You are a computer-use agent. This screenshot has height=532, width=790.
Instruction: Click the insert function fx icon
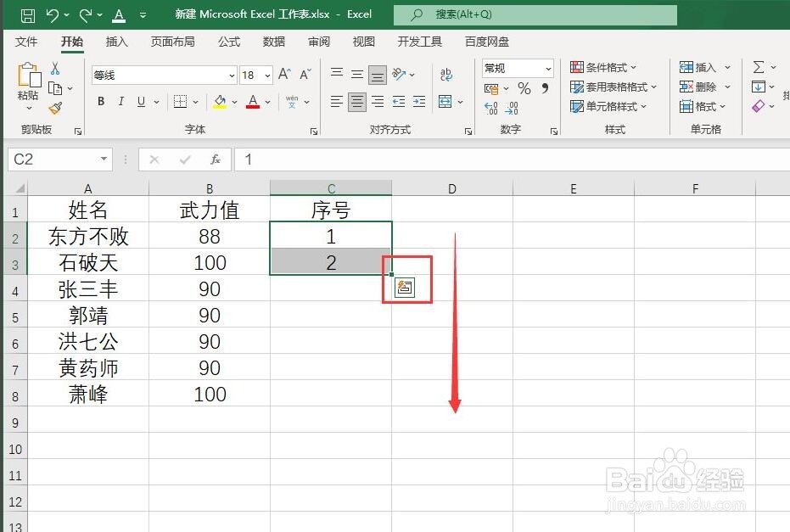pos(216,160)
